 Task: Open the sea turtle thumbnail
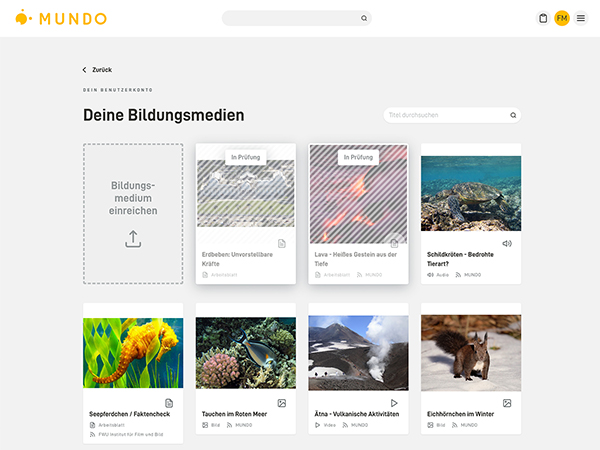pyautogui.click(x=471, y=193)
